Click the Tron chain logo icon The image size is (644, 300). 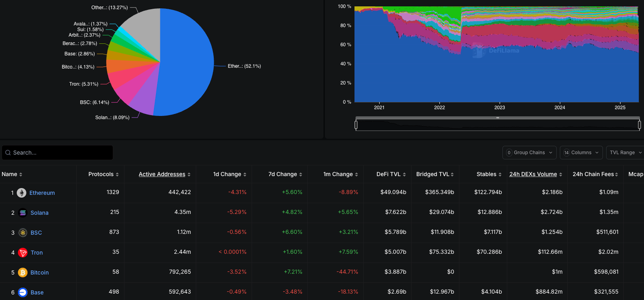pos(23,253)
